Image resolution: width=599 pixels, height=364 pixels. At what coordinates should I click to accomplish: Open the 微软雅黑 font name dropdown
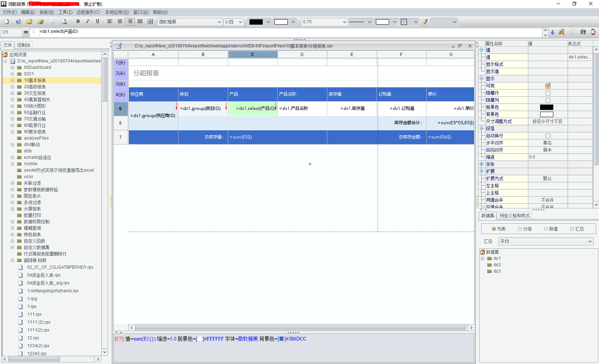(x=219, y=22)
